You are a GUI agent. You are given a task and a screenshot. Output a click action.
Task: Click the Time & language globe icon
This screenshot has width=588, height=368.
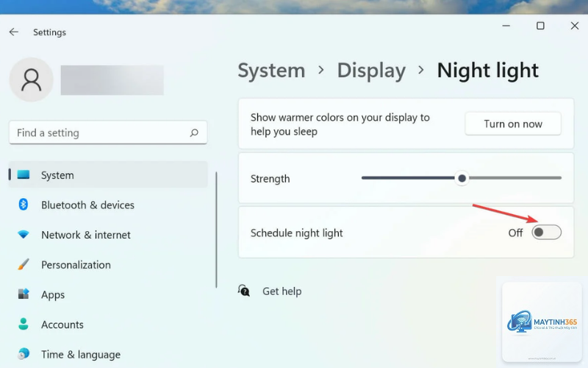pos(24,354)
